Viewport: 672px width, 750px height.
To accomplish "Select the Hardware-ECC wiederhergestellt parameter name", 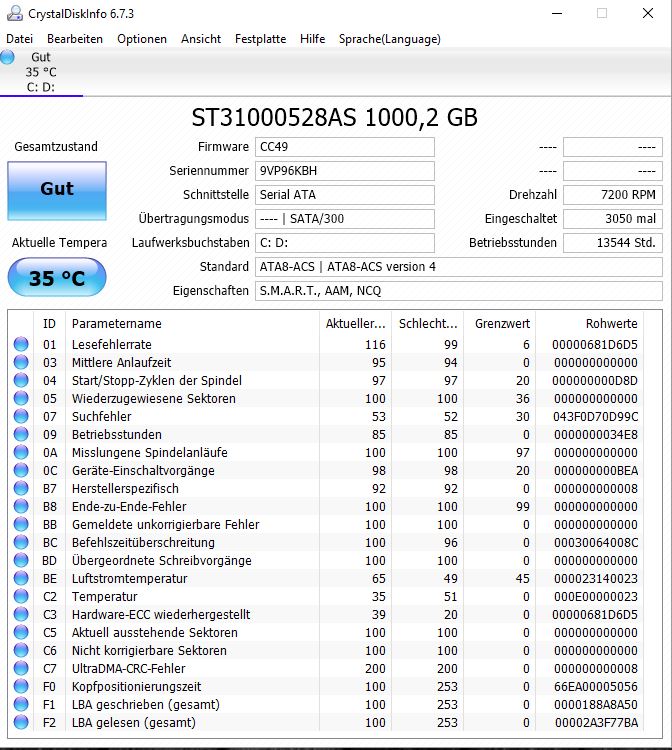I will coord(161,614).
